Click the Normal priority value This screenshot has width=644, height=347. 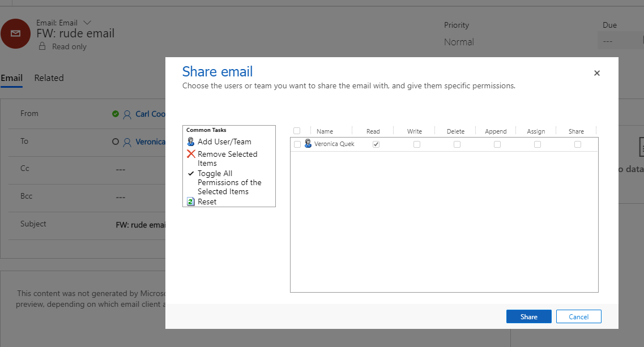click(x=459, y=42)
